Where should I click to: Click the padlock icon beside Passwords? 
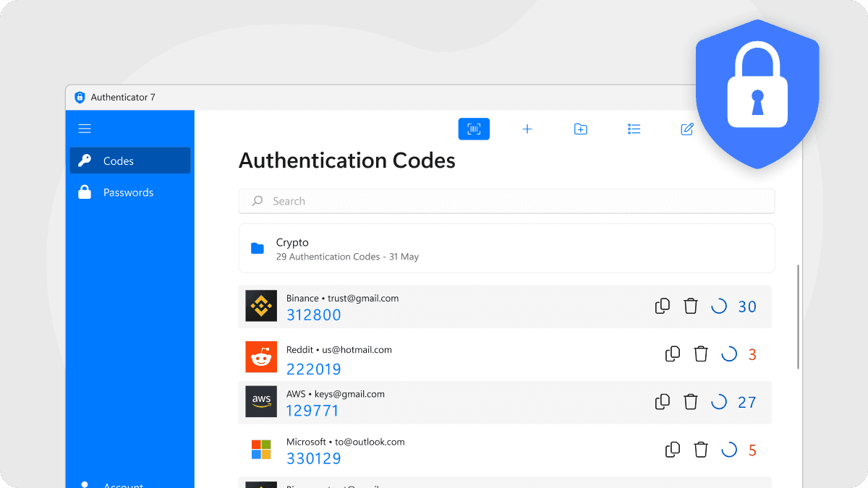coord(85,192)
